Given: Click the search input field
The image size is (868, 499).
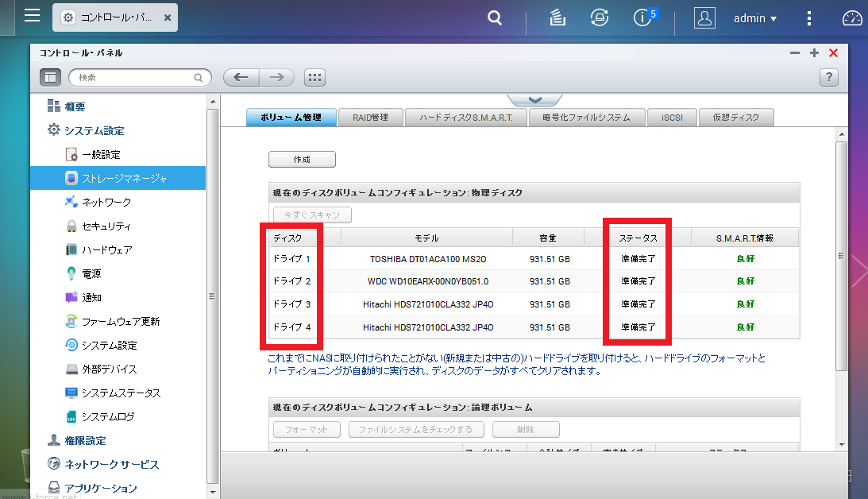Looking at the screenshot, I should pyautogui.click(x=140, y=78).
